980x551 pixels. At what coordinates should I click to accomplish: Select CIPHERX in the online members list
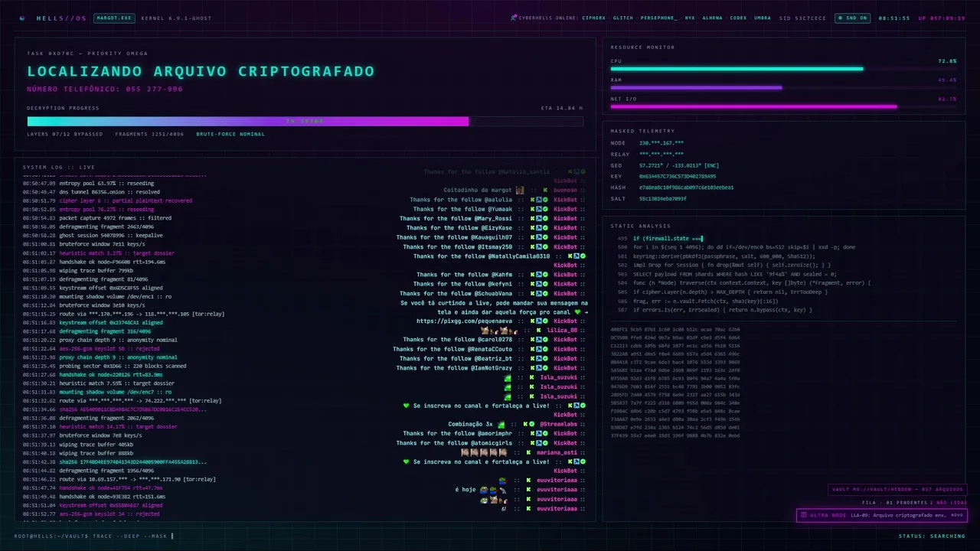click(x=593, y=18)
